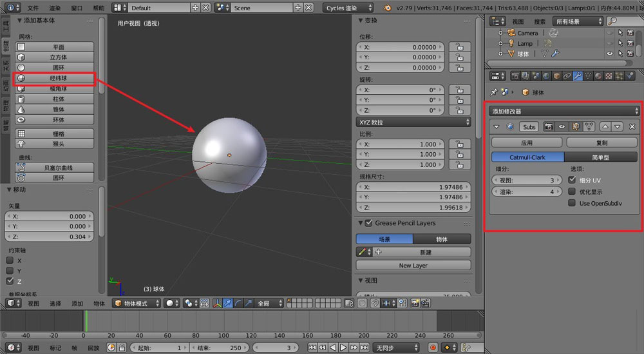644x354 pixels.
Task: Open the 文件 menu
Action: (33, 8)
